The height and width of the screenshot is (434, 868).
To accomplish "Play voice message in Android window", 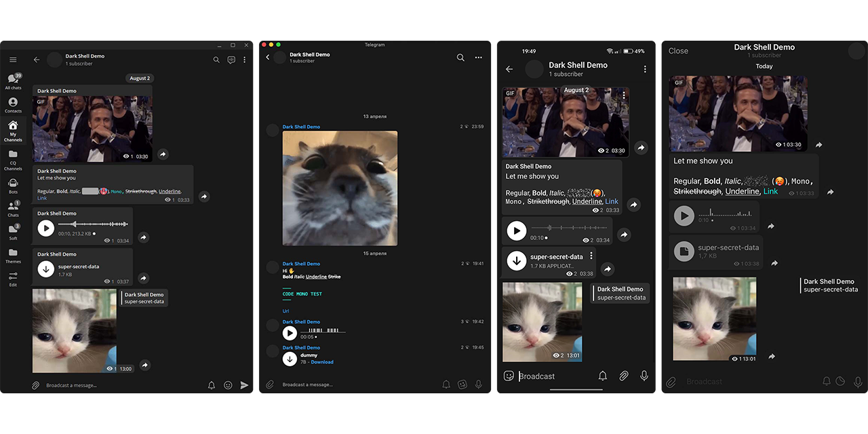I will [x=517, y=231].
